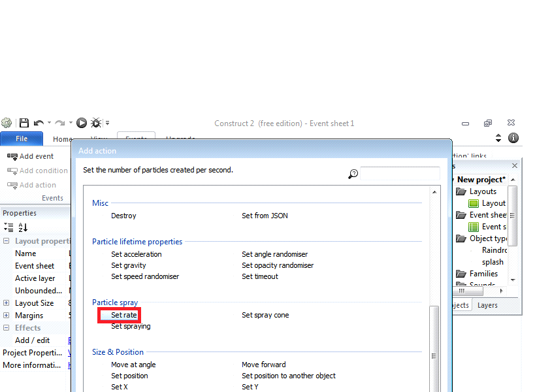
Task: Click Add action in the ribbon
Action: click(32, 185)
